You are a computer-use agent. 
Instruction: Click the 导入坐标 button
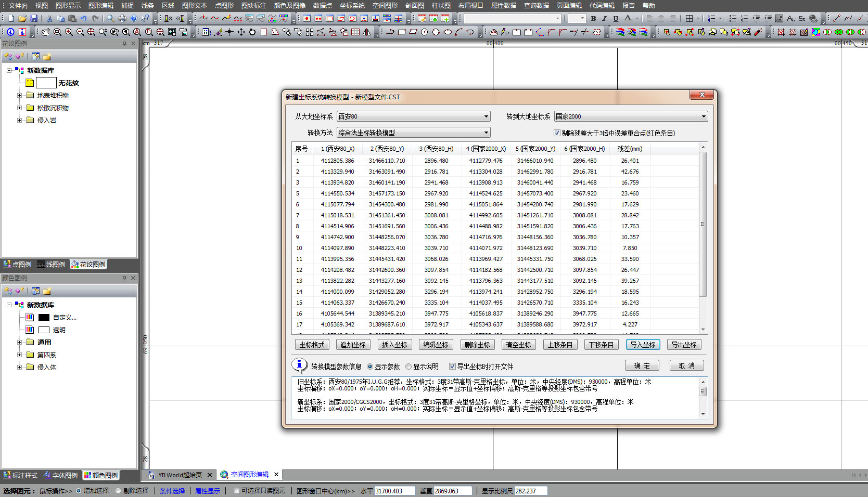point(643,345)
